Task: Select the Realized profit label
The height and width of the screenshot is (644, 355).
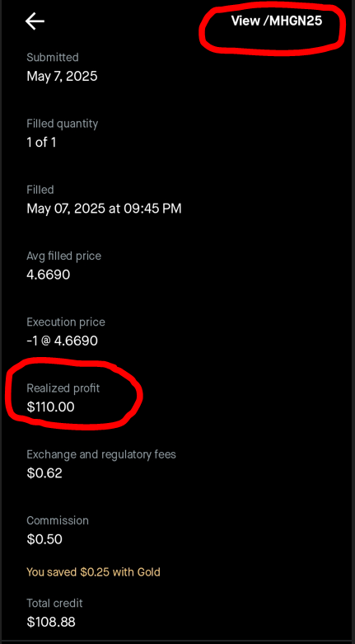Action: point(63,388)
